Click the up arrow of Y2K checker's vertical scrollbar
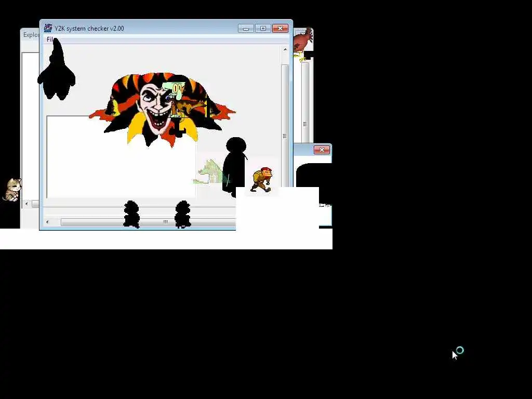The height and width of the screenshot is (399, 532). [285, 49]
